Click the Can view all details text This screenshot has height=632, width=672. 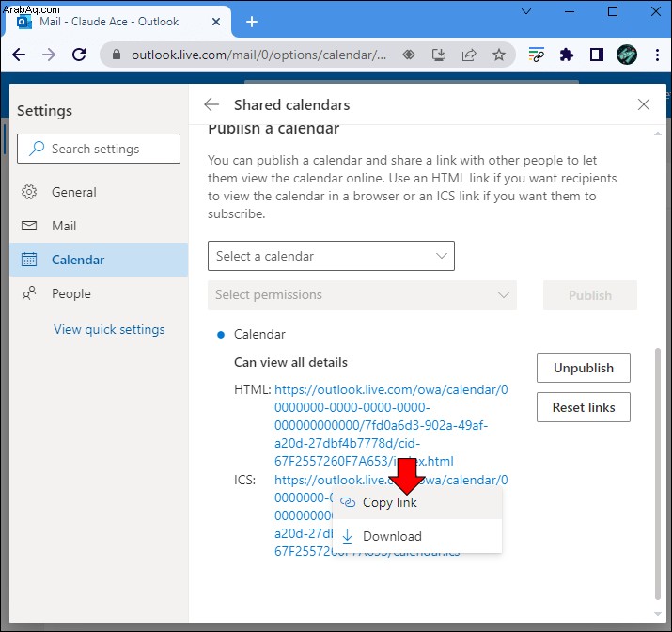pyautogui.click(x=290, y=362)
